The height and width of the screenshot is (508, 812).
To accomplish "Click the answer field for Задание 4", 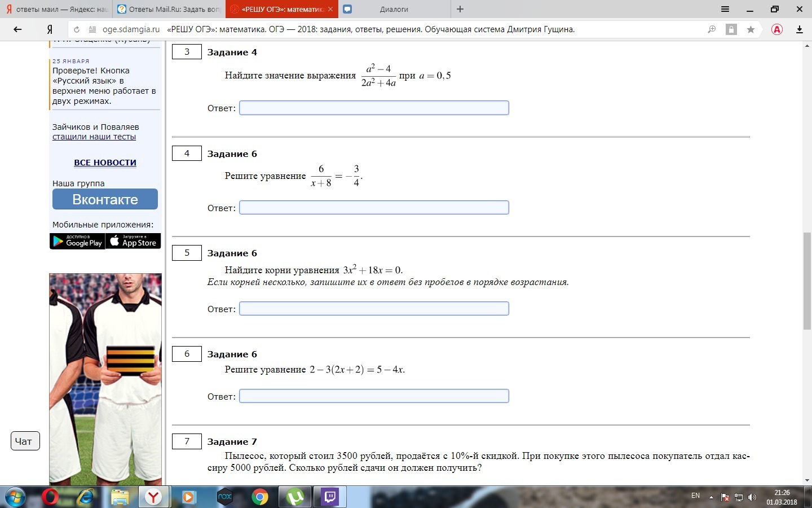I will point(374,107).
